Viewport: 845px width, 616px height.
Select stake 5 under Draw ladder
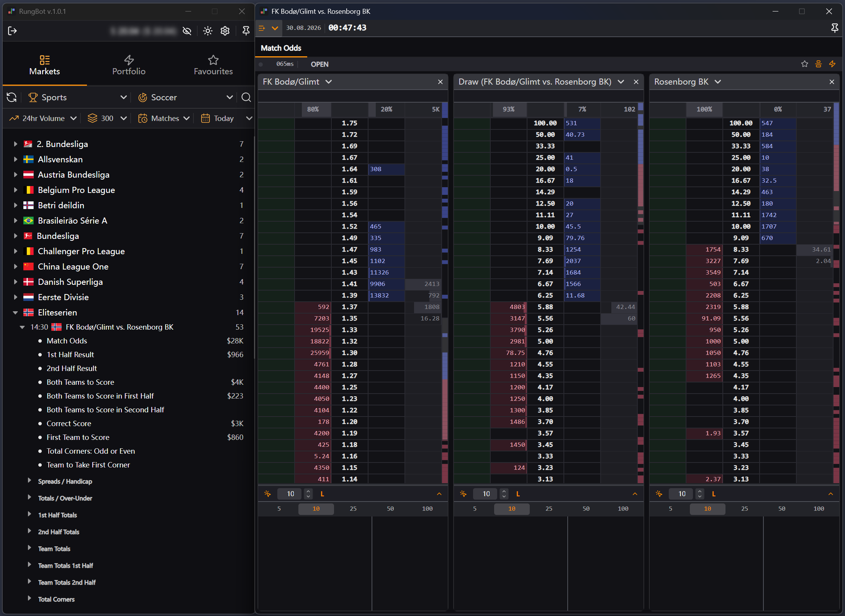click(x=475, y=509)
